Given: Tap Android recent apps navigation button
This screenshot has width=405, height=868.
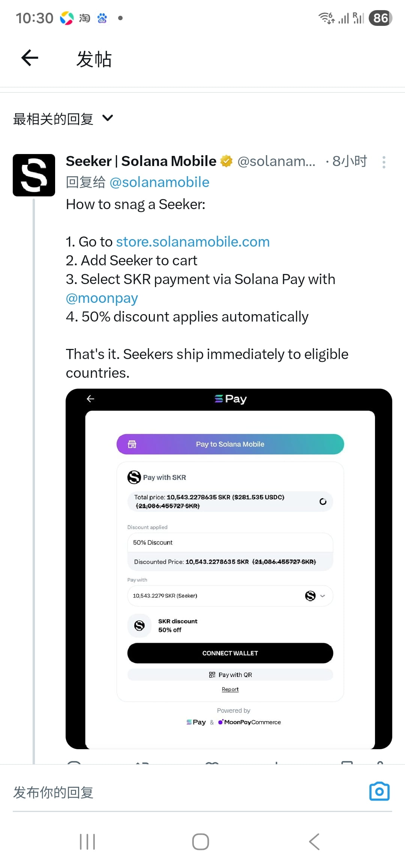Looking at the screenshot, I should coord(87,842).
